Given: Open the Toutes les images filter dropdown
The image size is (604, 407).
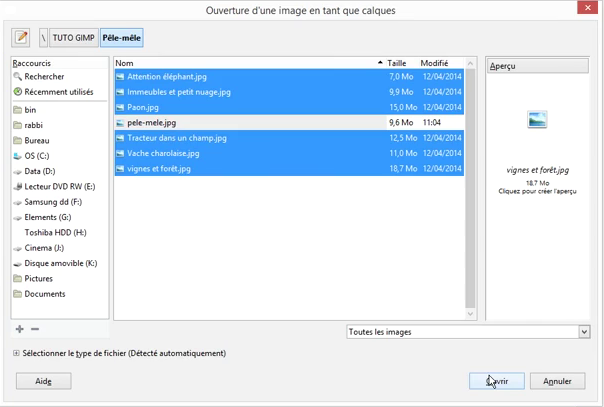Looking at the screenshot, I should click(467, 332).
